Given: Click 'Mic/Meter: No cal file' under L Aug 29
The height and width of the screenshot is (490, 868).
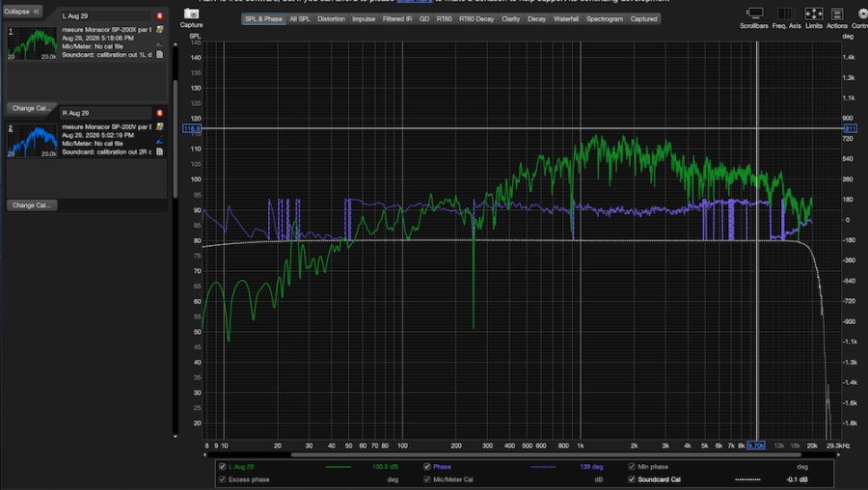Looking at the screenshot, I should click(93, 46).
